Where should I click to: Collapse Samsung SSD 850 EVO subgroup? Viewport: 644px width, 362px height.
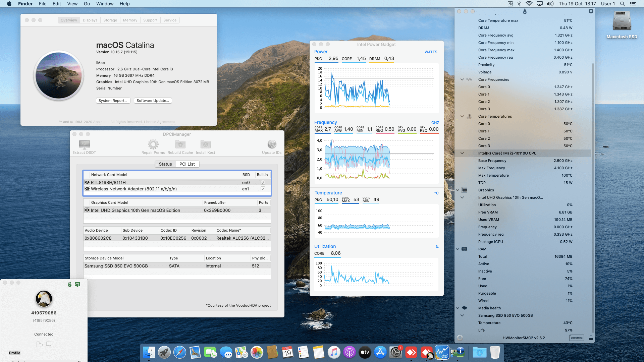(x=462, y=315)
